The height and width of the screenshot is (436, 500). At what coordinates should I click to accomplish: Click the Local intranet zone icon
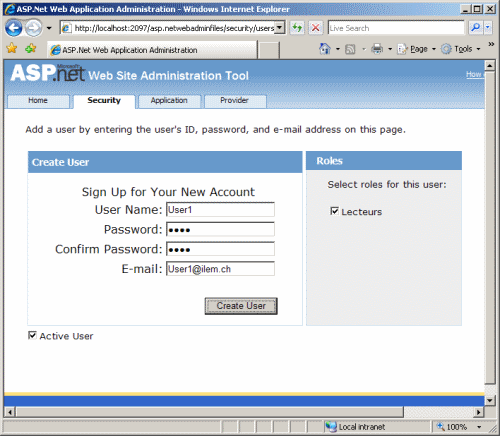[x=331, y=427]
